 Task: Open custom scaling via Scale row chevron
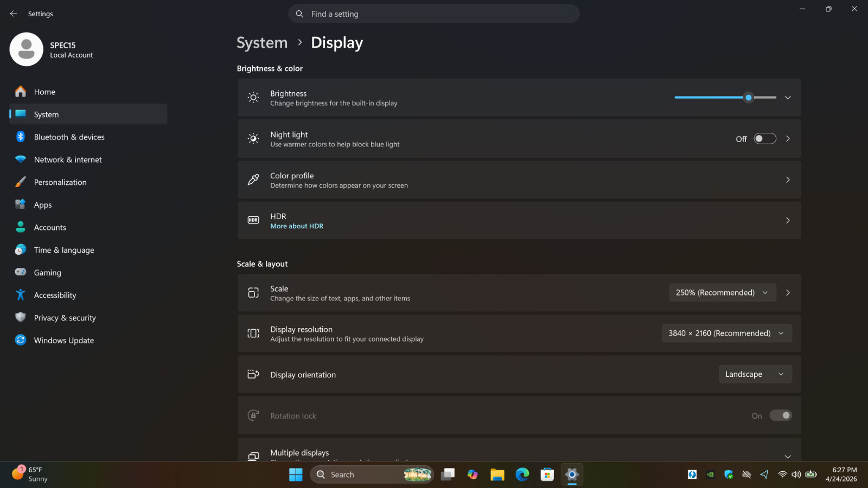tap(788, 293)
